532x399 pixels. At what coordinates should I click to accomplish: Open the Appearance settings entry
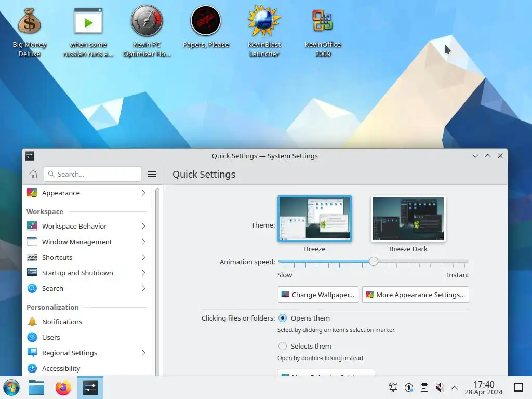87,193
